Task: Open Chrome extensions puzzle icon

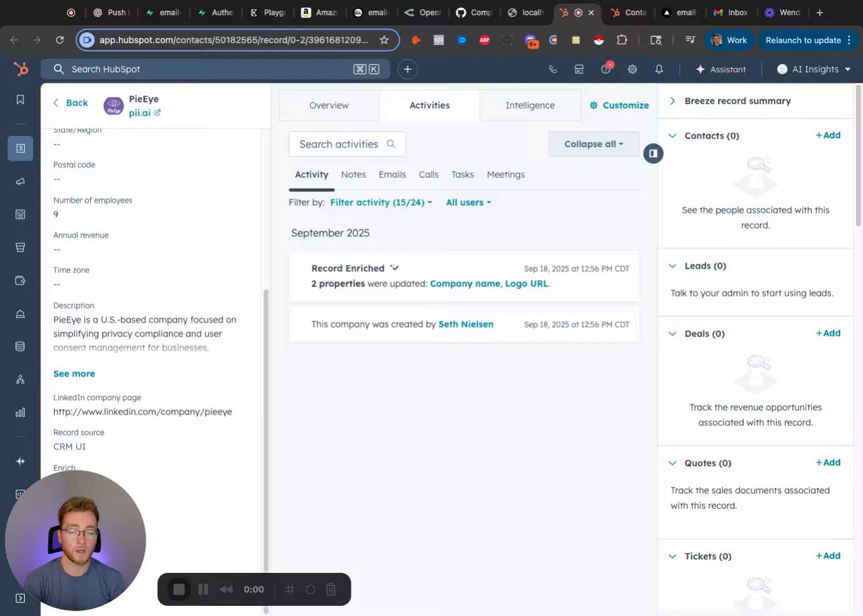Action: coord(622,40)
